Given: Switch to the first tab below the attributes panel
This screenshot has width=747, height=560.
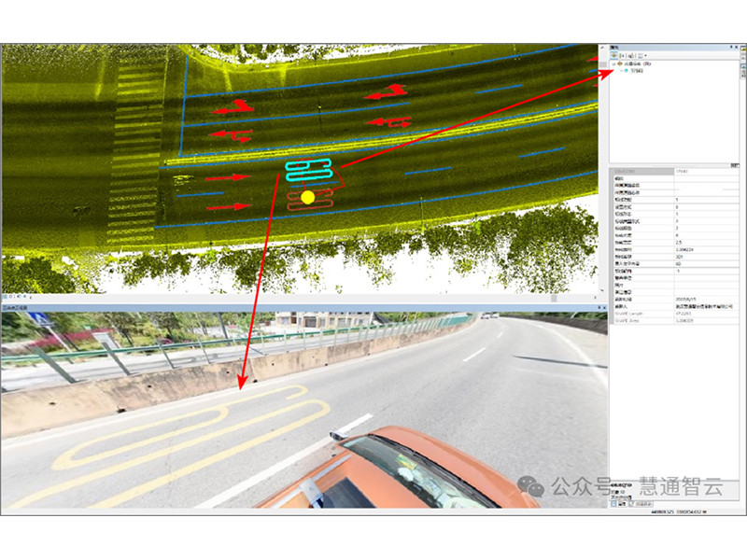Looking at the screenshot, I should point(619,503).
